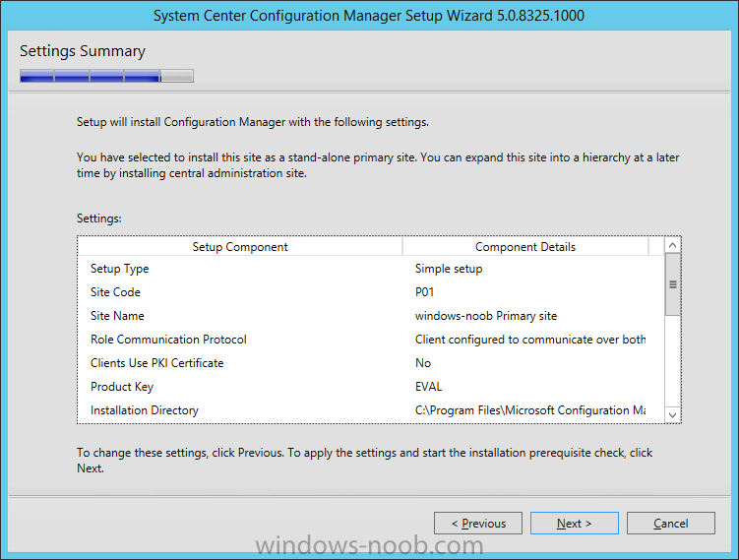Select 'Client configured to communicate over both' value
Image resolution: width=739 pixels, height=560 pixels.
point(530,339)
